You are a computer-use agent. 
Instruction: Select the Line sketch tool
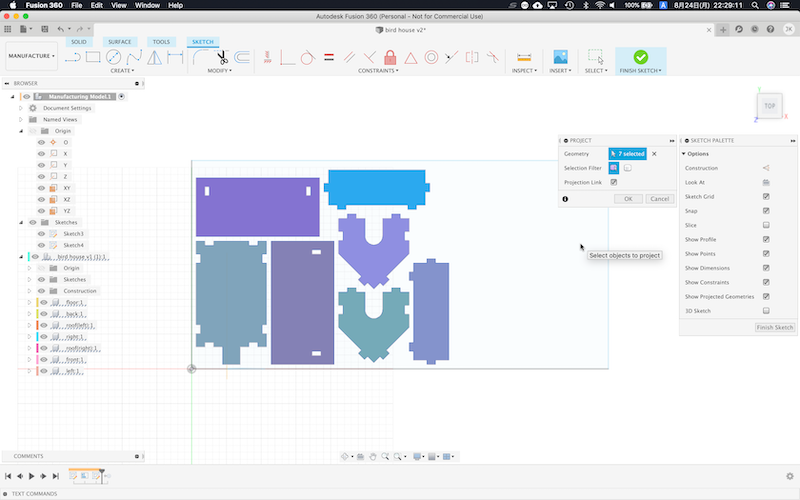(x=72, y=57)
